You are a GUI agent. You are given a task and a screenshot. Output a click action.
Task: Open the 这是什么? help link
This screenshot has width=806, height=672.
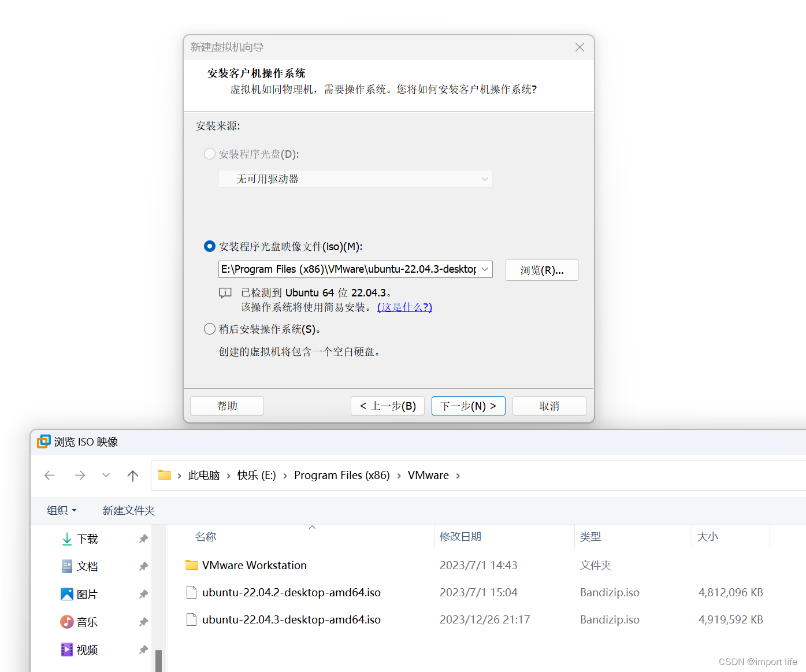(x=404, y=307)
